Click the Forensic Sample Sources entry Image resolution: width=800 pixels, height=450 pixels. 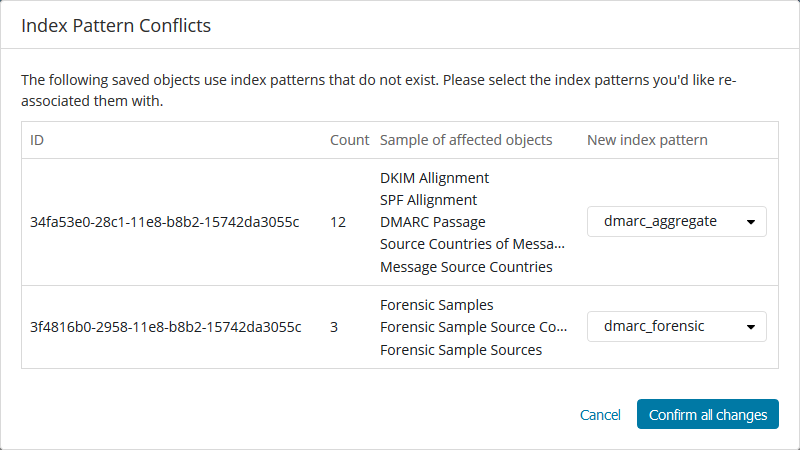click(x=461, y=350)
